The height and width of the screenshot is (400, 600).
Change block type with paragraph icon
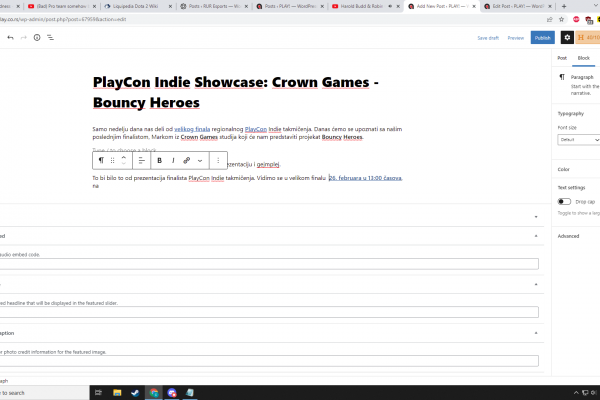click(x=101, y=160)
